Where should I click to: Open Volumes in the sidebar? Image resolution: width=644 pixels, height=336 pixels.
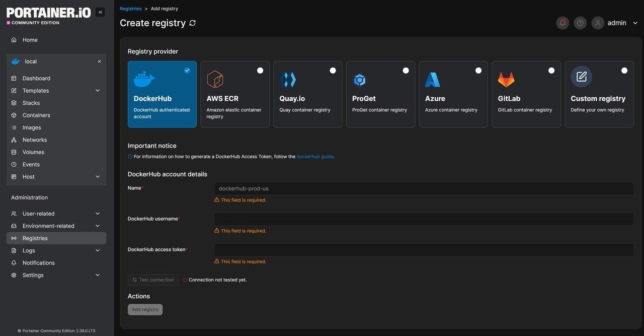[x=56, y=152]
